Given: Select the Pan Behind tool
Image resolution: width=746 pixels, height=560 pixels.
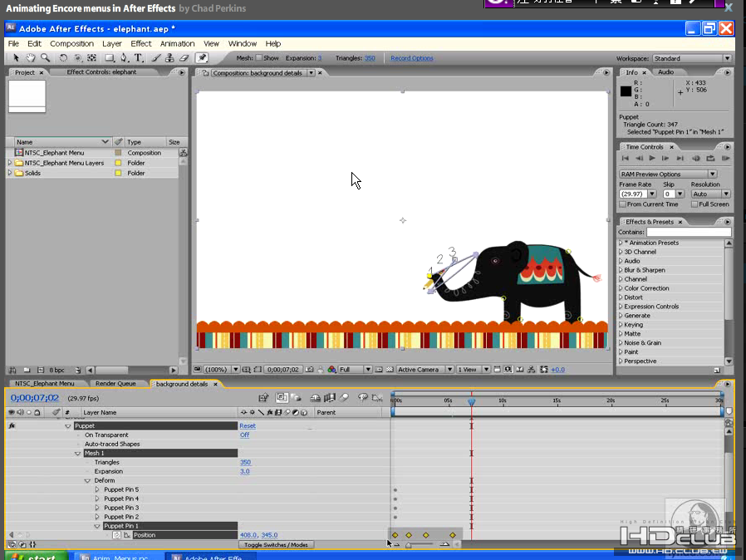Looking at the screenshot, I should (92, 57).
